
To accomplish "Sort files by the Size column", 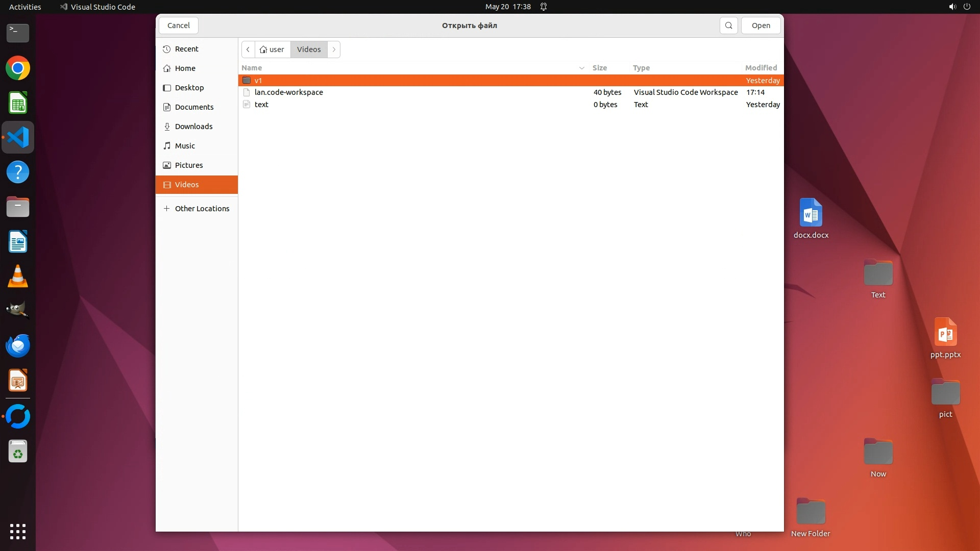I will point(599,68).
